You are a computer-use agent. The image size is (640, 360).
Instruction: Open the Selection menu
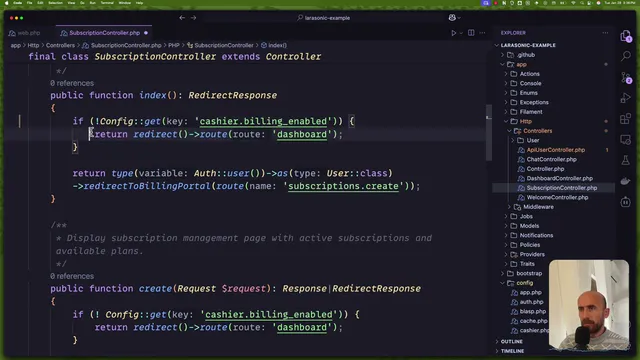[x=55, y=3]
